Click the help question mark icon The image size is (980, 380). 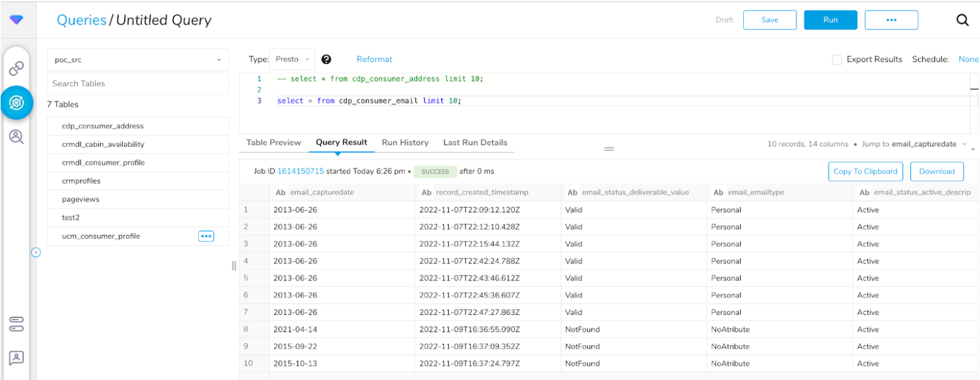coord(326,60)
